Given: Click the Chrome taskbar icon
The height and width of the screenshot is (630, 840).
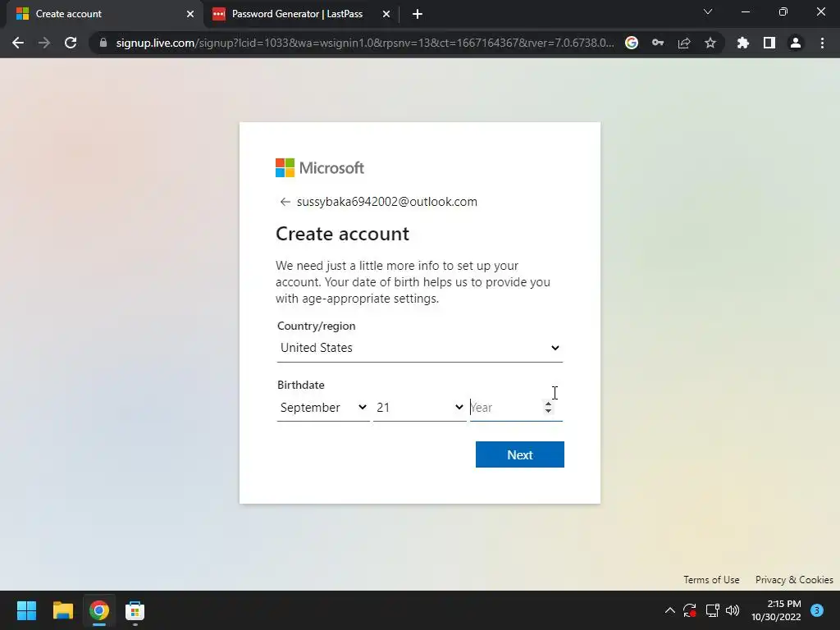Looking at the screenshot, I should click(99, 610).
